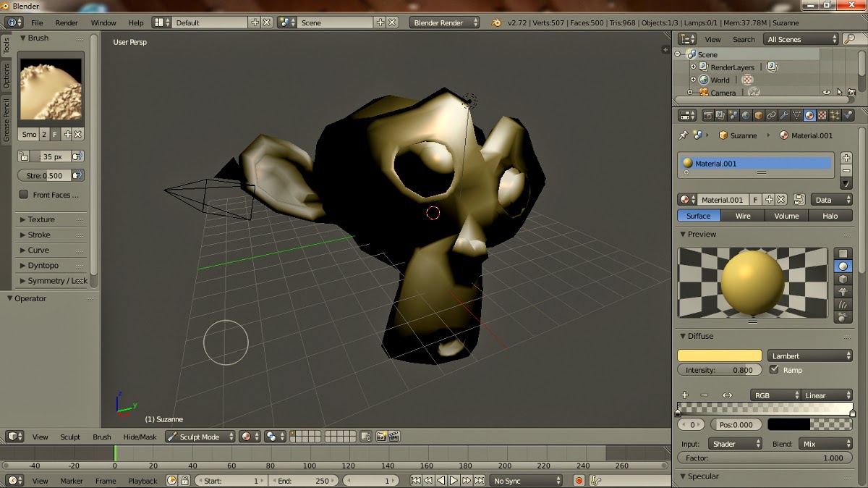Toggle the brush size pressure sensitivity button

tap(77, 156)
